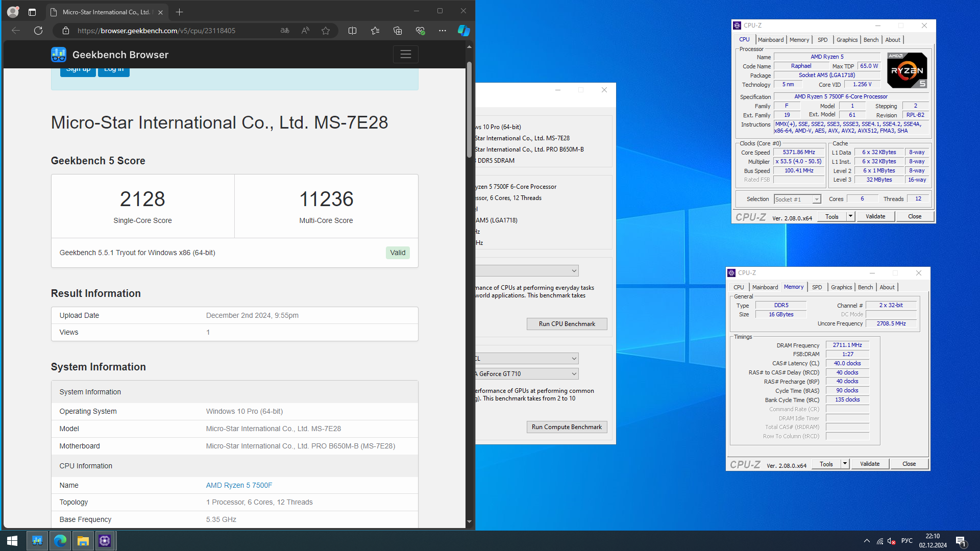The image size is (980, 551).
Task: Click the Geekbench Browser logo
Action: click(x=110, y=55)
